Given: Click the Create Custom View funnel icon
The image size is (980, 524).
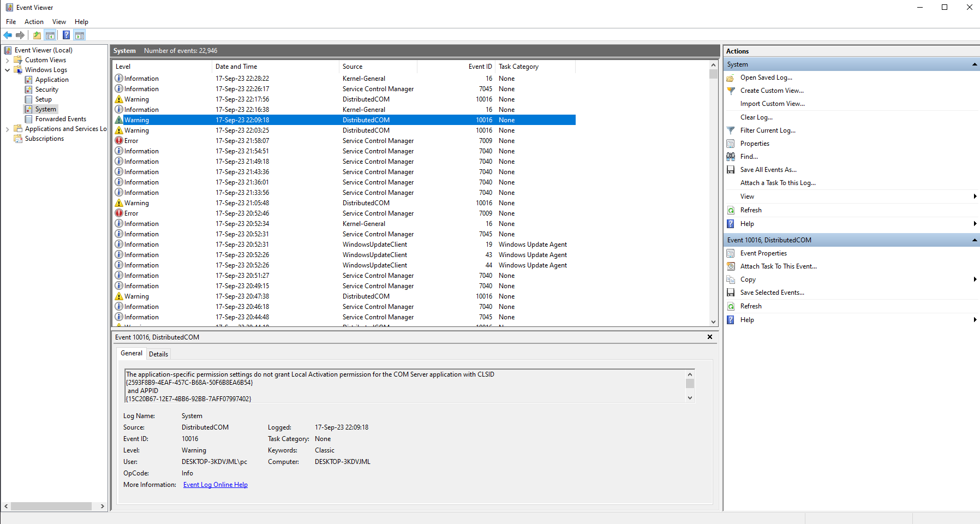Looking at the screenshot, I should (731, 91).
